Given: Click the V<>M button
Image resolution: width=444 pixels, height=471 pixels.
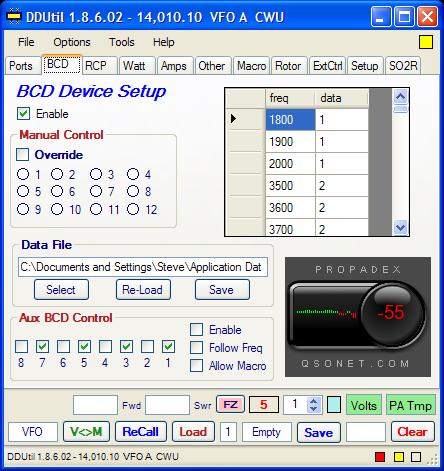Looking at the screenshot, I should point(86,432).
